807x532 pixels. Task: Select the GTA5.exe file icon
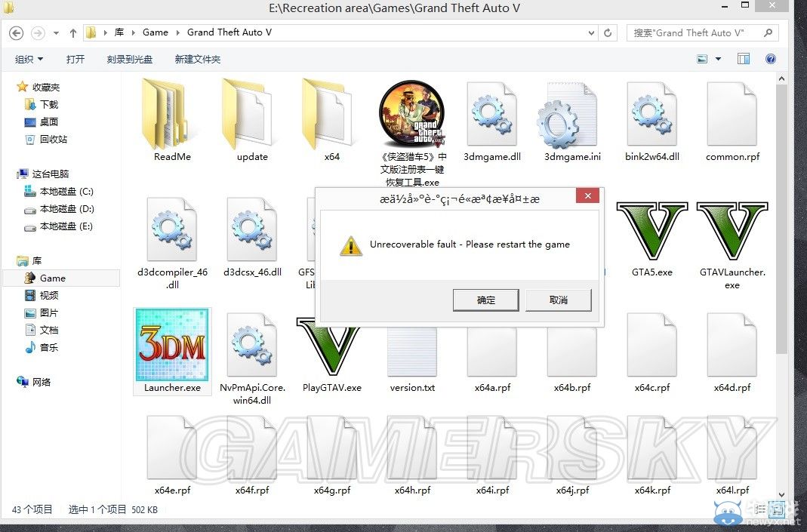(651, 231)
